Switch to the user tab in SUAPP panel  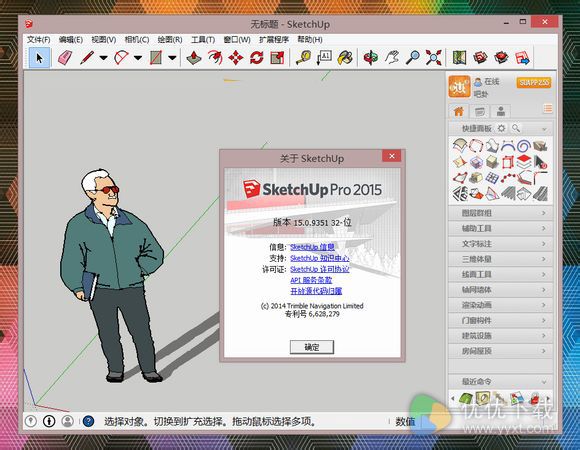click(x=501, y=111)
